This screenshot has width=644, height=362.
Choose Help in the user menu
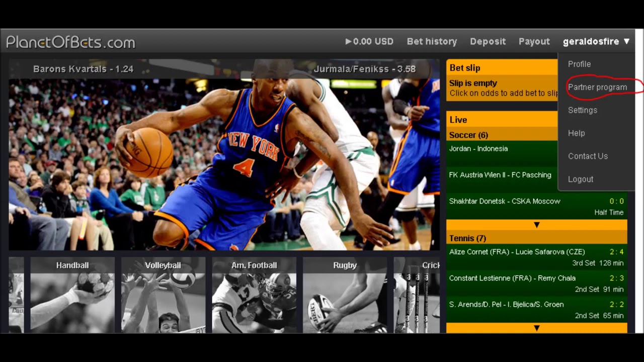pos(576,133)
